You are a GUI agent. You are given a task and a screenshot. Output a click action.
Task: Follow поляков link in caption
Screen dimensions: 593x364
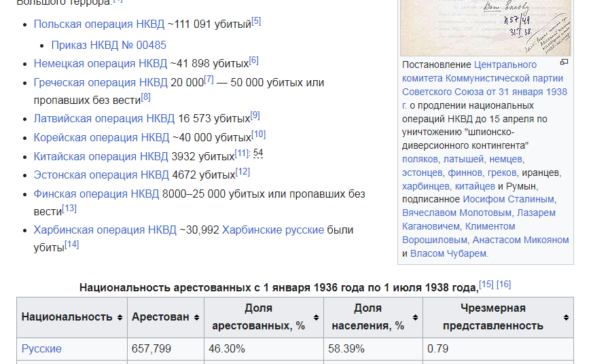[420, 159]
